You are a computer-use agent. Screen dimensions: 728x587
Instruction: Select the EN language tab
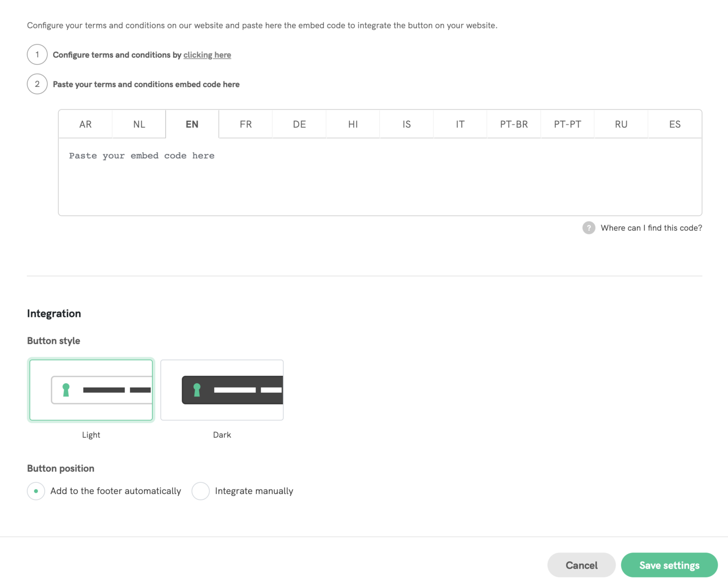click(x=192, y=124)
